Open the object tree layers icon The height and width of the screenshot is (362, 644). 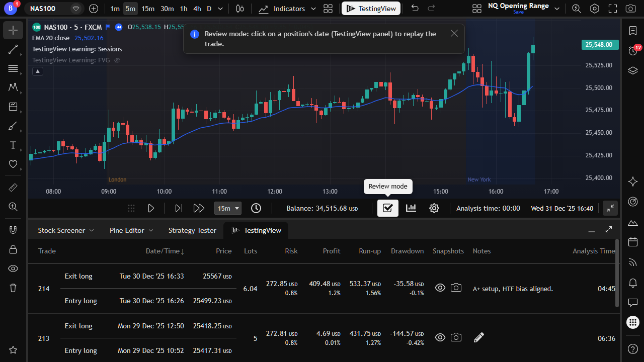633,70
